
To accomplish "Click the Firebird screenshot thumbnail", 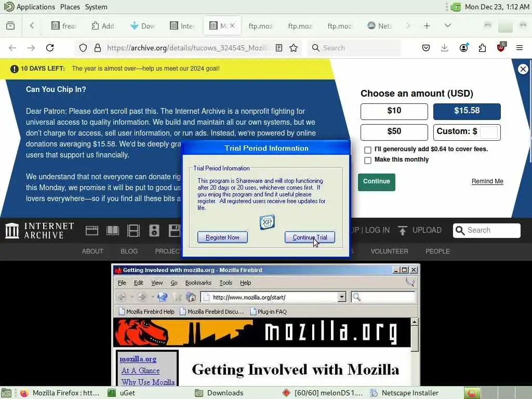I will (x=265, y=325).
